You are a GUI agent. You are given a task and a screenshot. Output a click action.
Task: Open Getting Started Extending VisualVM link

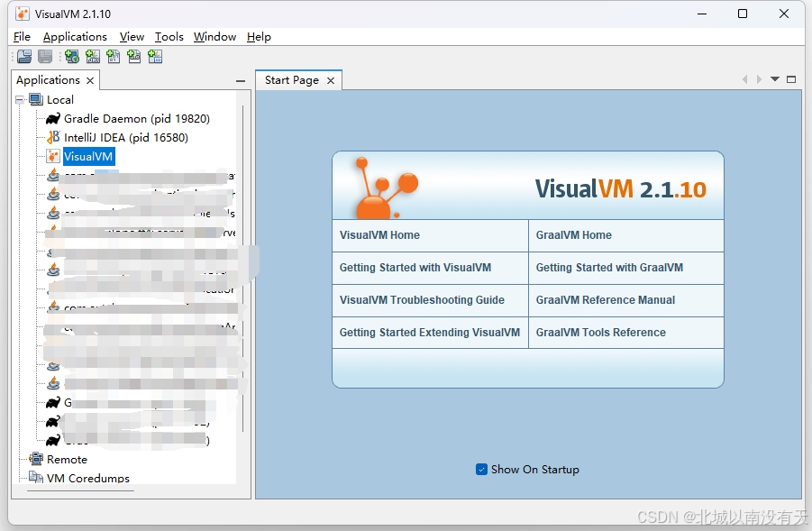(x=430, y=333)
